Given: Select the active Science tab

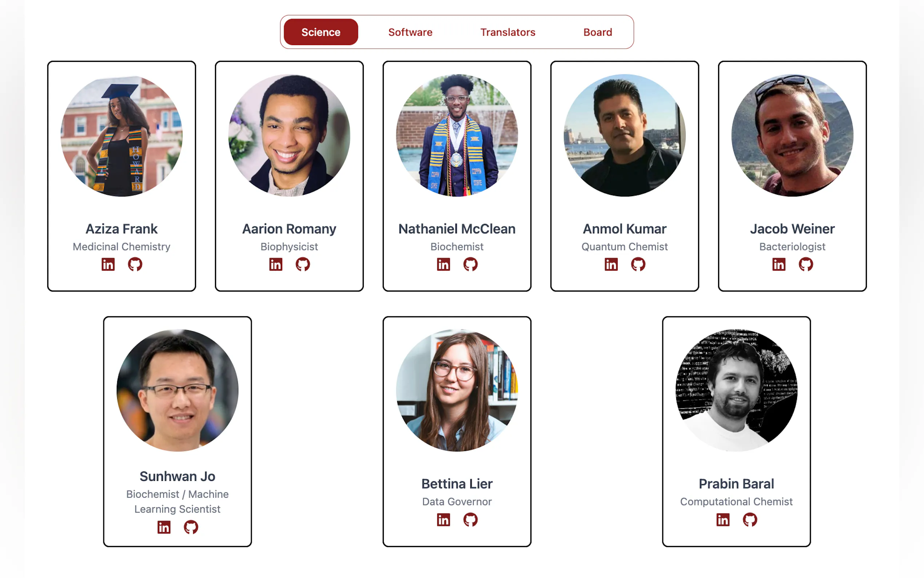Looking at the screenshot, I should pos(321,32).
